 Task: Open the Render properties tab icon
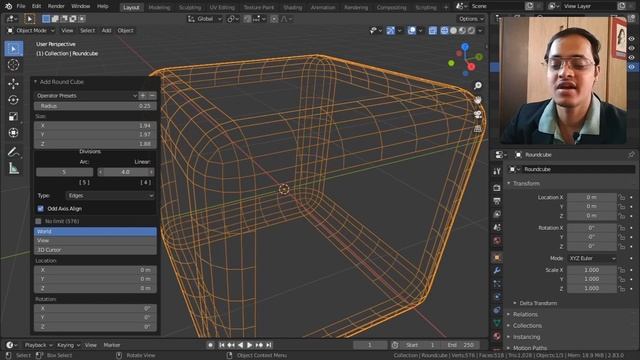point(497,188)
